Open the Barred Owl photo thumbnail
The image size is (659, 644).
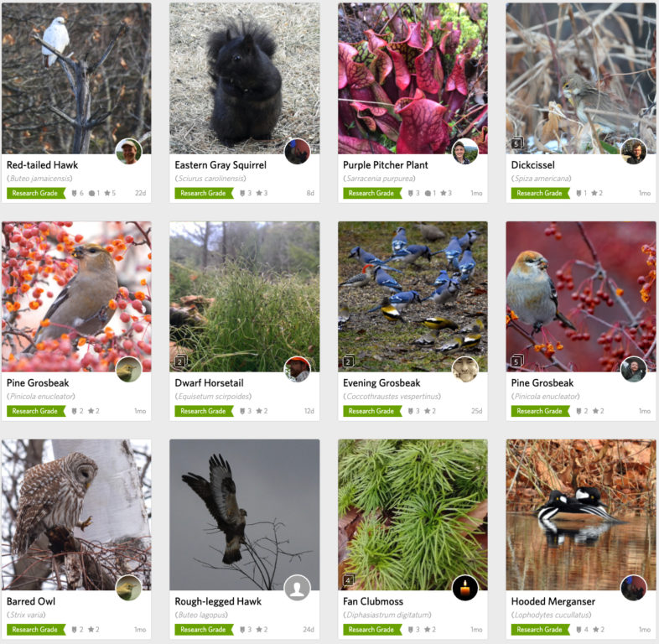click(x=76, y=515)
